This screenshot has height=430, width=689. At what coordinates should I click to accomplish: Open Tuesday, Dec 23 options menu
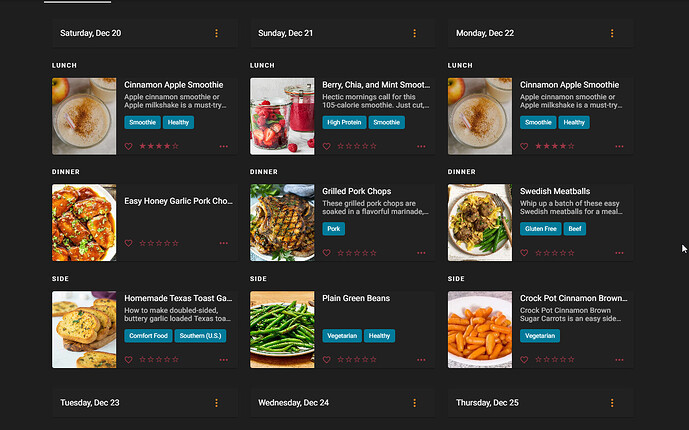[216, 403]
